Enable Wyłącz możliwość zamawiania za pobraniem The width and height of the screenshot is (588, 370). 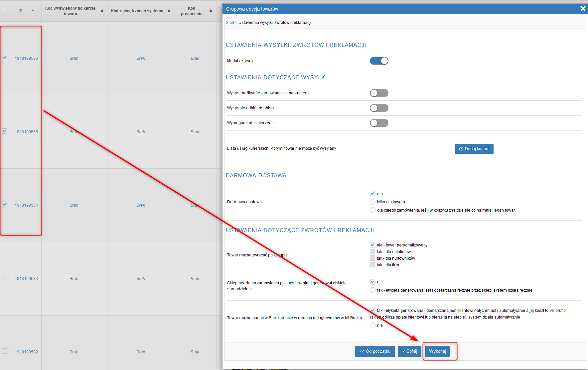[379, 93]
